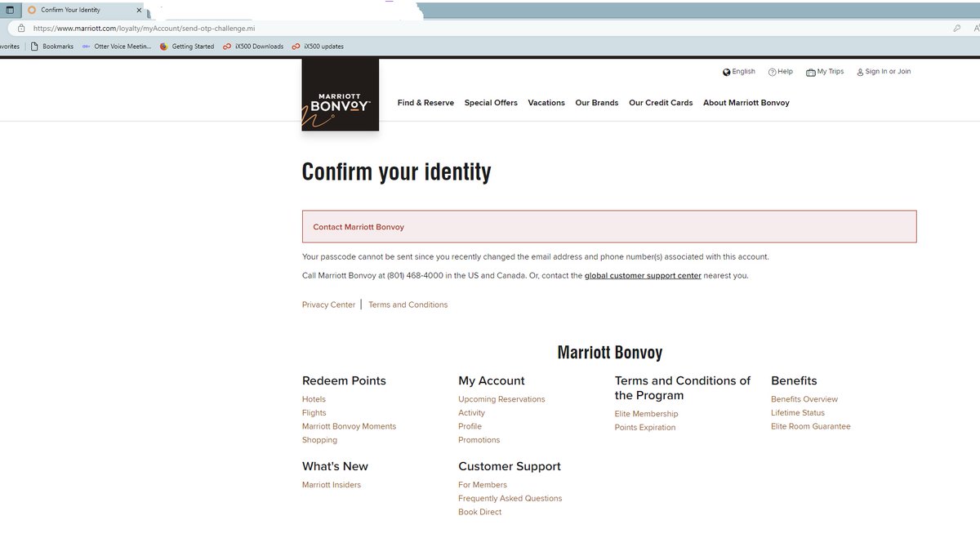Open the Bookmarks folder in favorites bar
Image resolution: width=980 pixels, height=547 pixels.
52,47
